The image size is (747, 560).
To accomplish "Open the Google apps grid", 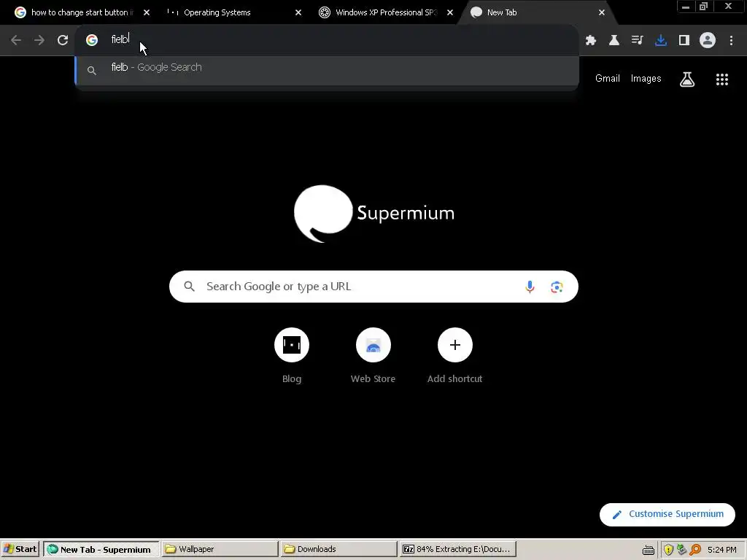I will 722,79.
